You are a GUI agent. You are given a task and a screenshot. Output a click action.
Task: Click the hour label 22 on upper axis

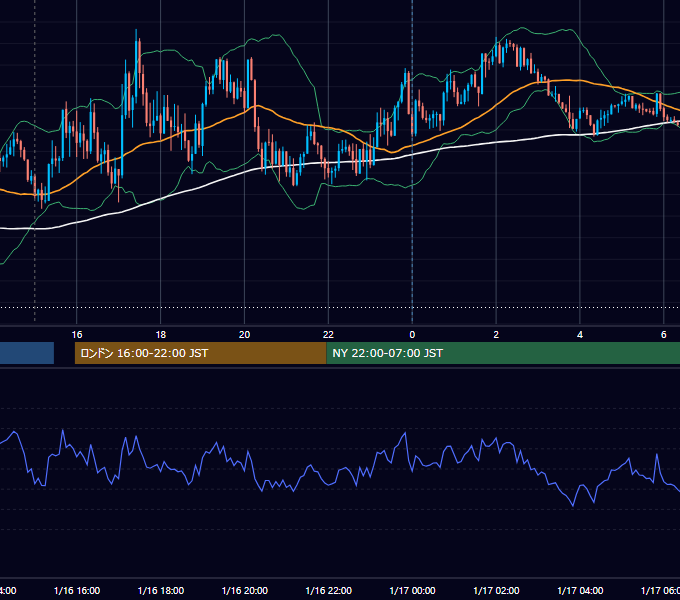pos(328,335)
